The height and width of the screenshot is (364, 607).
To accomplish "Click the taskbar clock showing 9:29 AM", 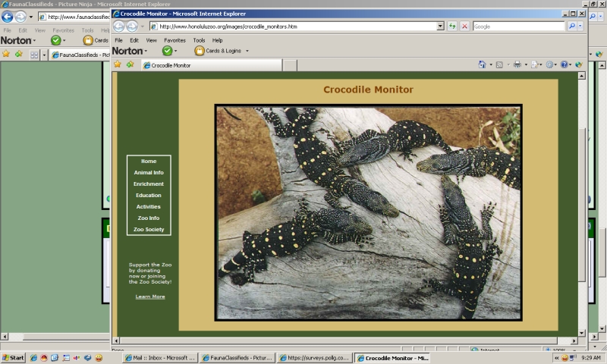I will (591, 358).
